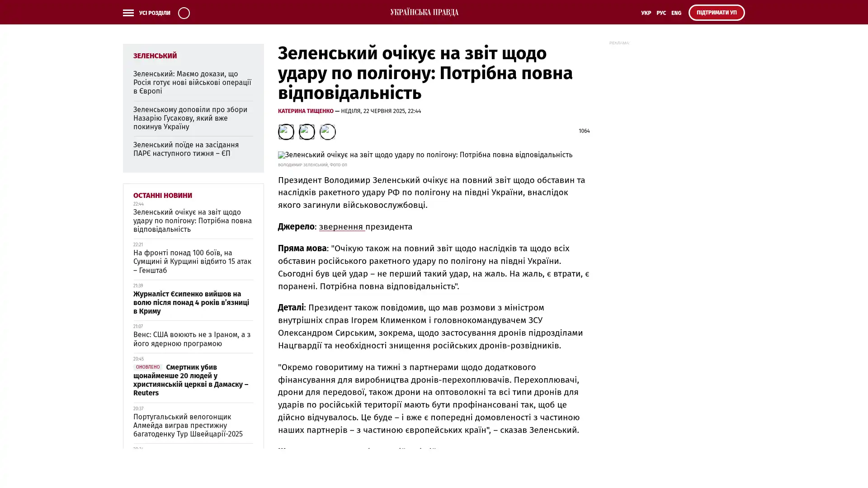868x488 pixels.
Task: Open the hamburger menu icon
Action: pyautogui.click(x=128, y=13)
